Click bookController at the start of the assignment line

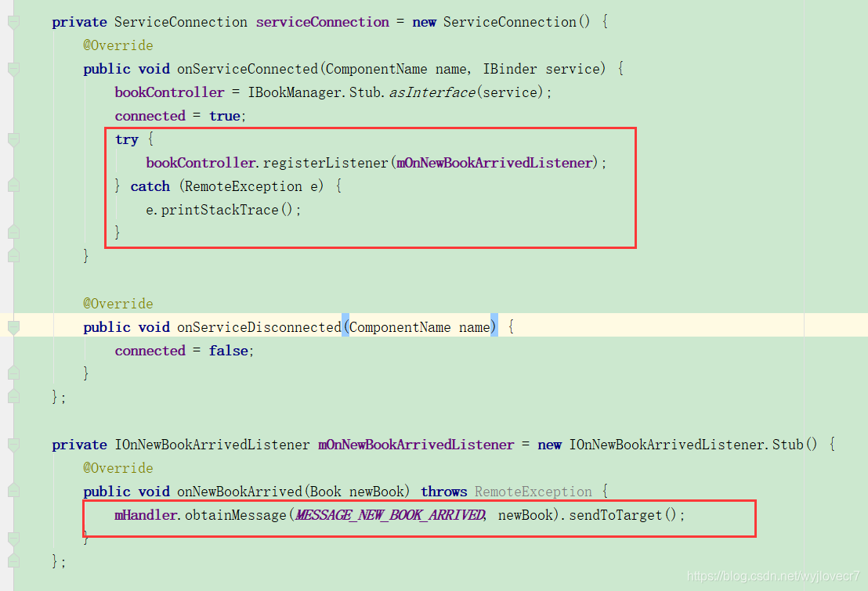(x=169, y=92)
